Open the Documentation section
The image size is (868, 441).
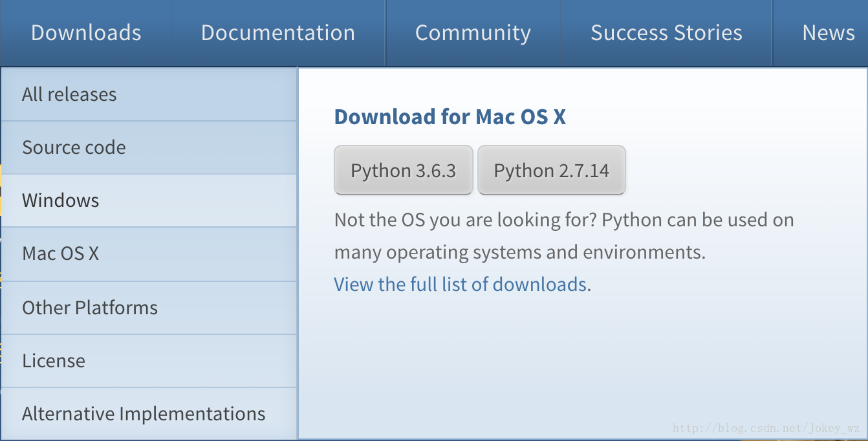pos(278,32)
